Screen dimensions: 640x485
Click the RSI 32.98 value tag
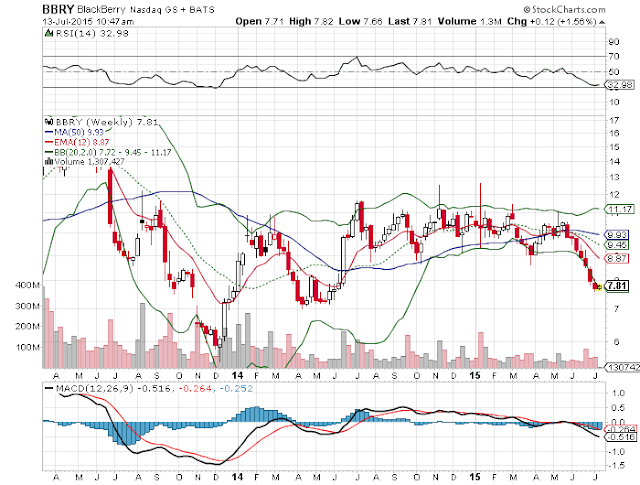coord(619,85)
